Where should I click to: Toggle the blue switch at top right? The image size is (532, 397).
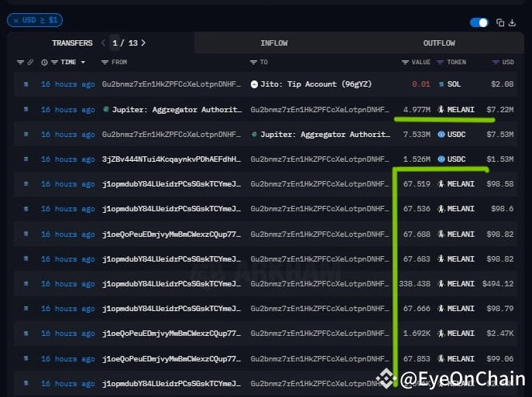pos(479,22)
